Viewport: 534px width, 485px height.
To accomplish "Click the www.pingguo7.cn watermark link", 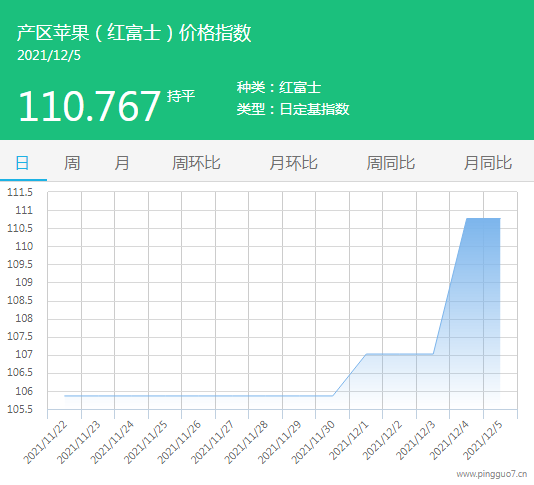I will [x=492, y=474].
